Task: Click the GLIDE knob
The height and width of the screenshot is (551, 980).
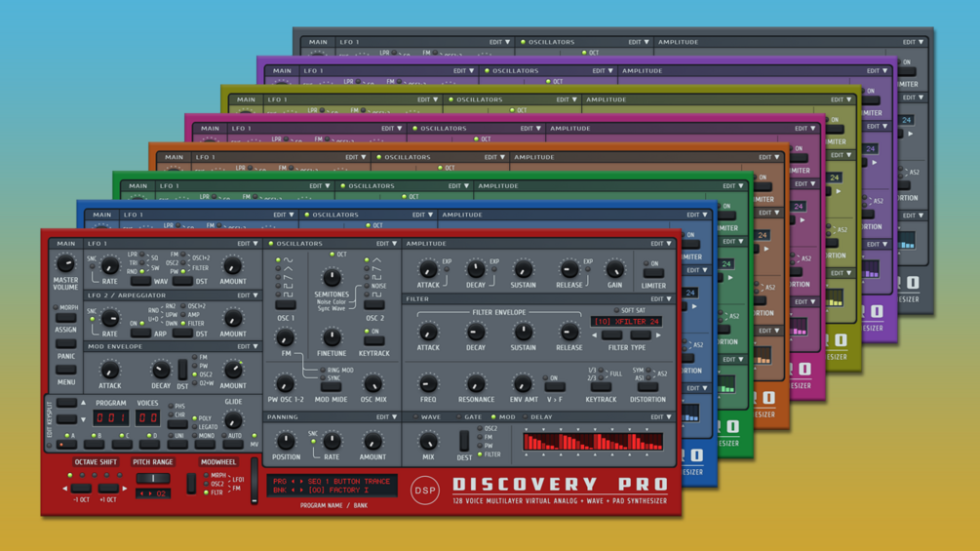Action: pyautogui.click(x=233, y=419)
